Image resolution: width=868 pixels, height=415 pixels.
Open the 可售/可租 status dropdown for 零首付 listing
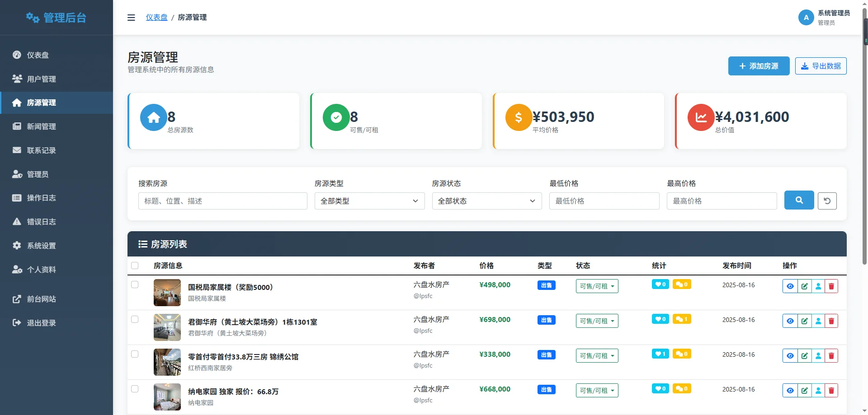tap(597, 355)
